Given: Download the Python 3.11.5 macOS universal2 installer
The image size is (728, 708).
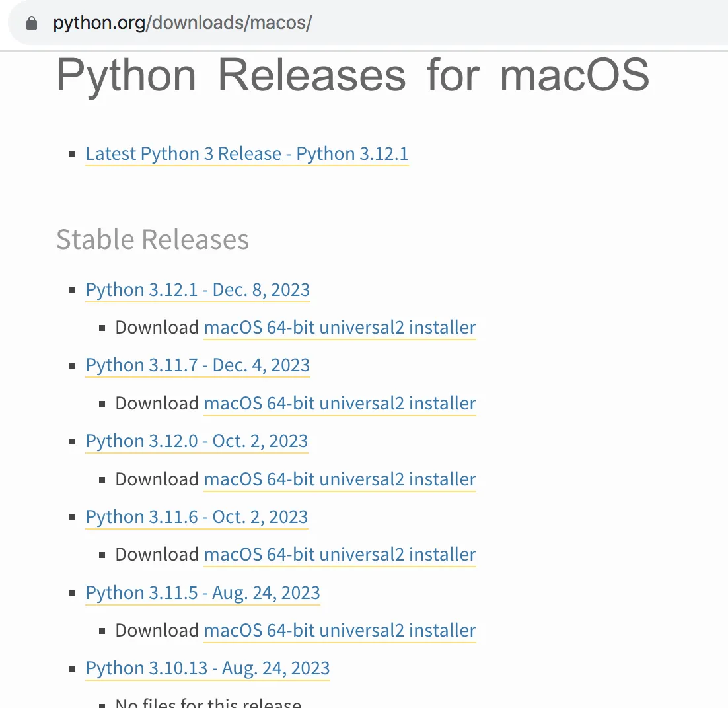Looking at the screenshot, I should (340, 630).
